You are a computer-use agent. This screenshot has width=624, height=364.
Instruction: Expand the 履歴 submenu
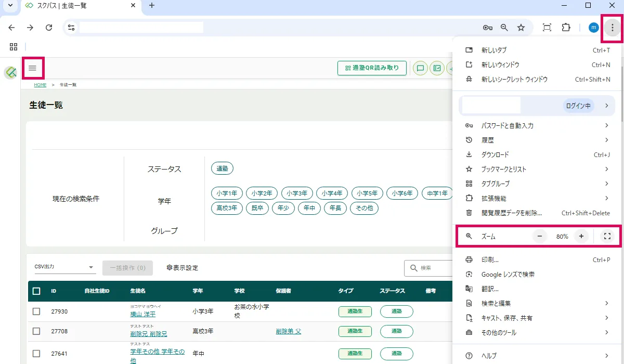pos(537,140)
